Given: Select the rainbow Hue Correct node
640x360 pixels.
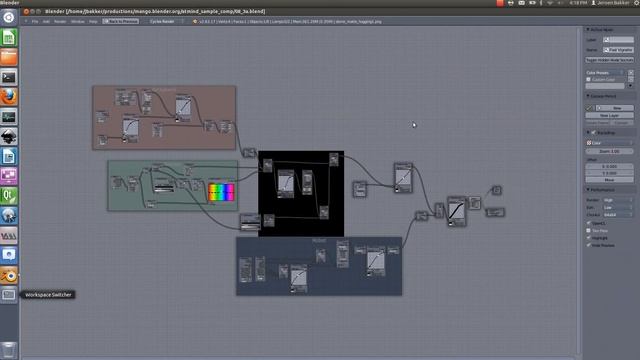Looking at the screenshot, I should pyautogui.click(x=221, y=191).
